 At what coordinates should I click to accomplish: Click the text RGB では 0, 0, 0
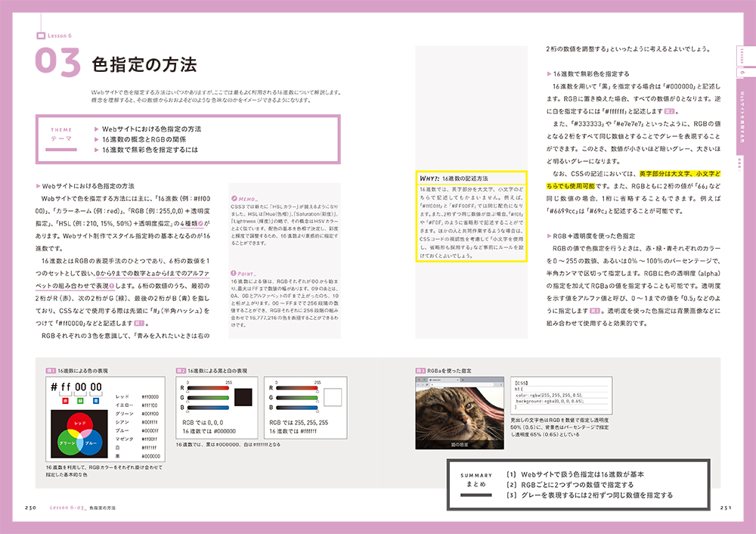[202, 423]
